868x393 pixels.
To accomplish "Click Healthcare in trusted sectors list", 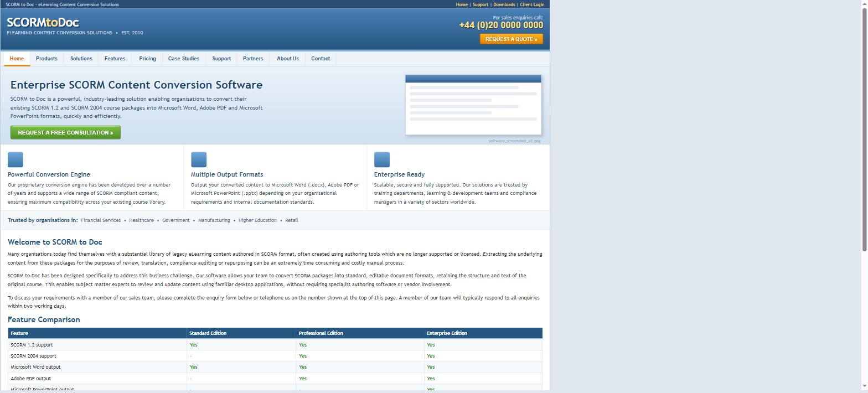I will [x=141, y=220].
